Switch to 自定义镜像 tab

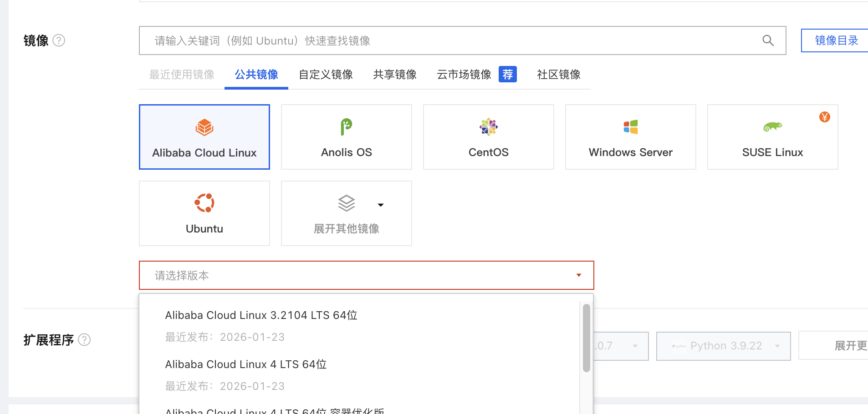click(326, 75)
